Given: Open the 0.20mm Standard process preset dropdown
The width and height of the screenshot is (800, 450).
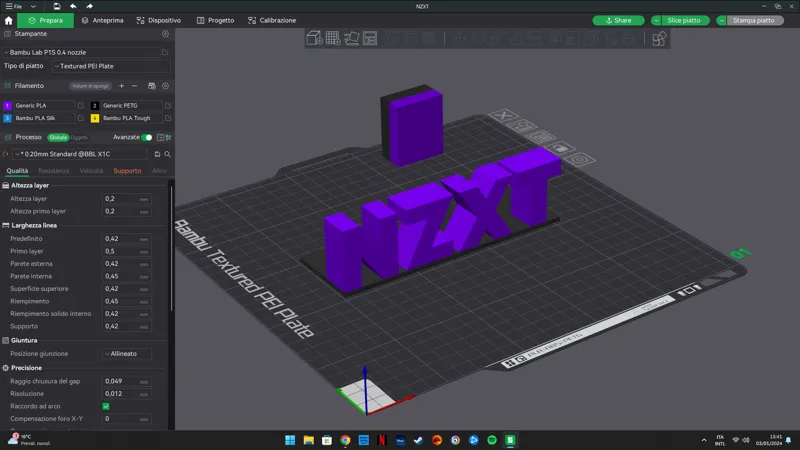Looking at the screenshot, I should [81, 154].
